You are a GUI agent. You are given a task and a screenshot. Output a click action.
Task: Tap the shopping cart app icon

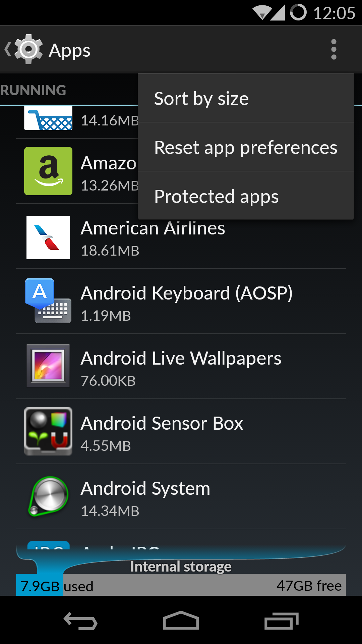(x=48, y=118)
